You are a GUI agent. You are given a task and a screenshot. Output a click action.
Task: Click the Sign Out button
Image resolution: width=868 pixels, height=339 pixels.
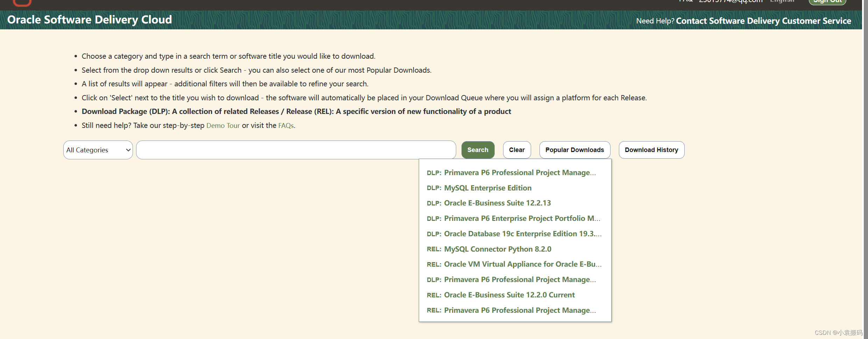(827, 2)
